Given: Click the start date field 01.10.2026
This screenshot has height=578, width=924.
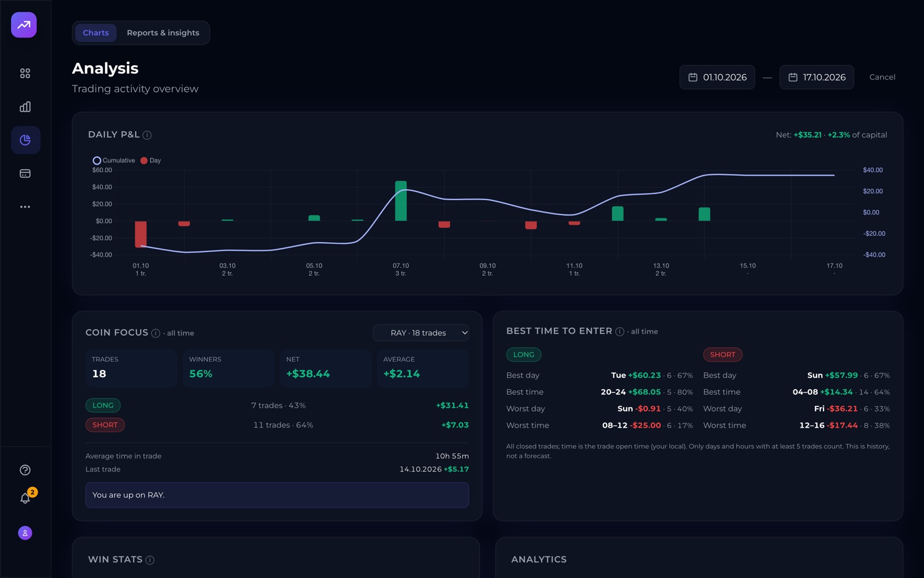Looking at the screenshot, I should click(x=717, y=77).
